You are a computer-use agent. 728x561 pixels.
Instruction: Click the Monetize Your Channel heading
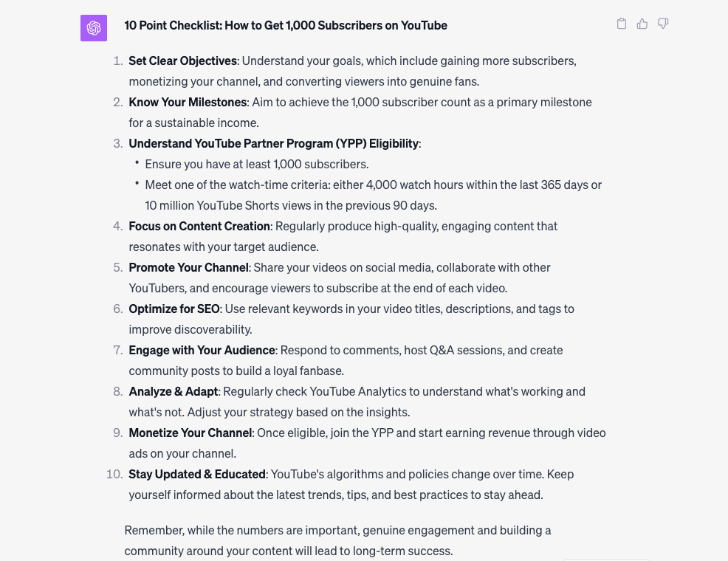click(x=188, y=433)
